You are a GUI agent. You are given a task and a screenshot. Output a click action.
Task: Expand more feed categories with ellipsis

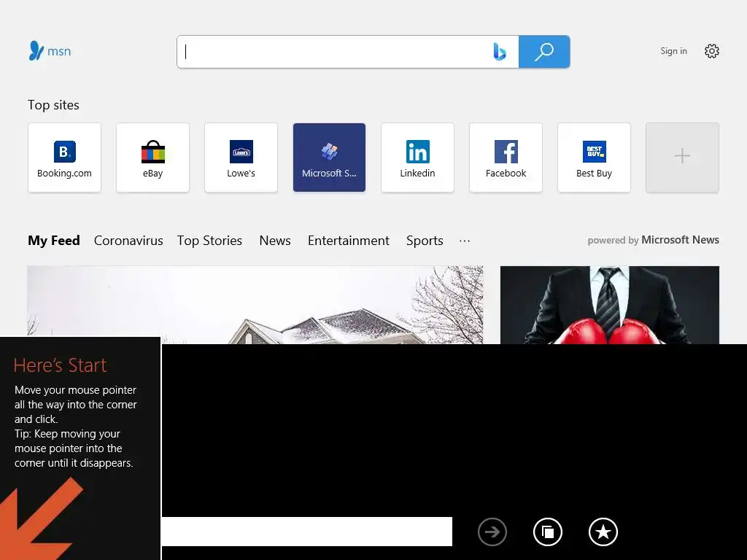[x=465, y=241]
